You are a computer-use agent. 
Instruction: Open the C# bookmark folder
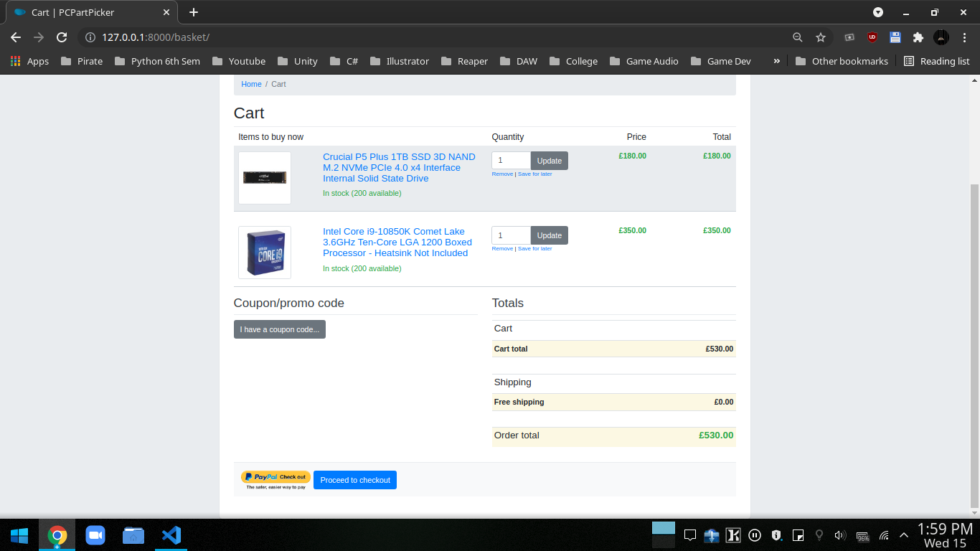(344, 61)
